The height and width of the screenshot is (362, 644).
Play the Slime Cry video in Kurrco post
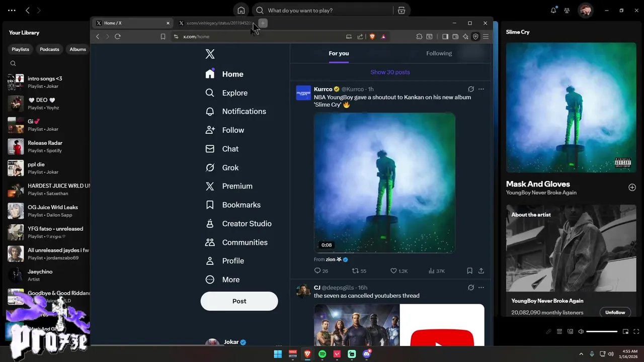[x=384, y=183]
